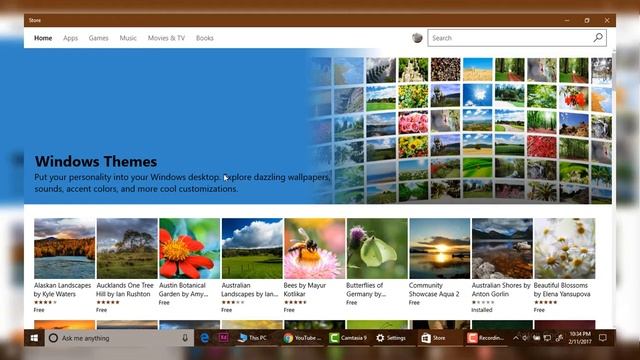Open Australian Landscapes green field thumbnail
The height and width of the screenshot is (360, 640).
click(252, 249)
